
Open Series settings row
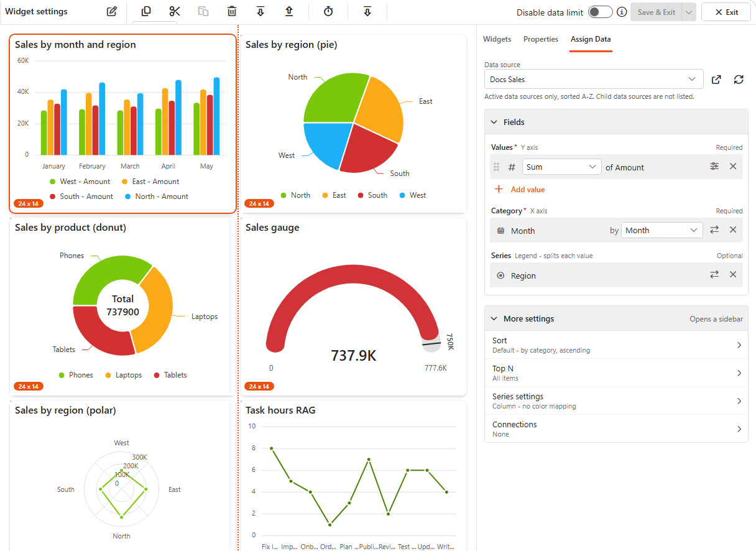click(616, 401)
